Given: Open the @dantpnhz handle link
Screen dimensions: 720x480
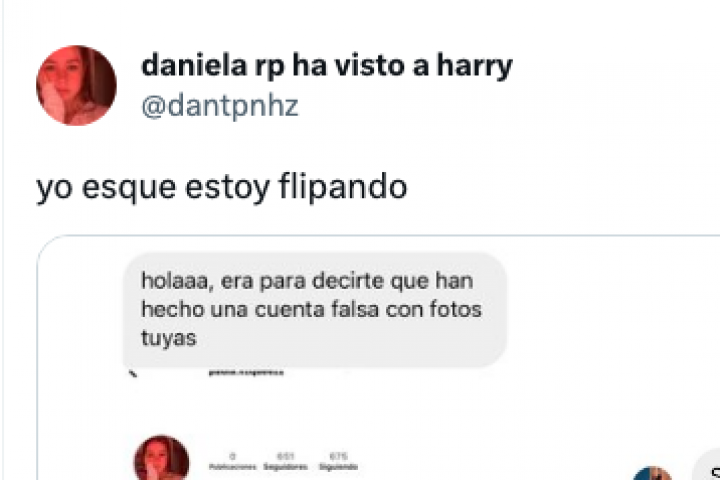Looking at the screenshot, I should (x=220, y=106).
